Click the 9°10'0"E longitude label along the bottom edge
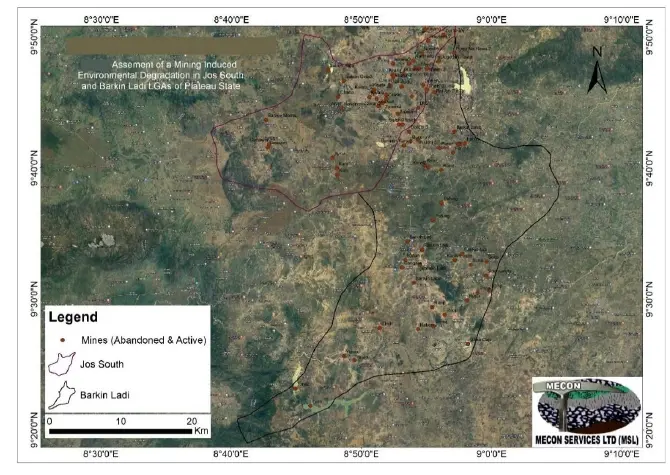Viewport: 670px width, 475px height. pos(621,454)
